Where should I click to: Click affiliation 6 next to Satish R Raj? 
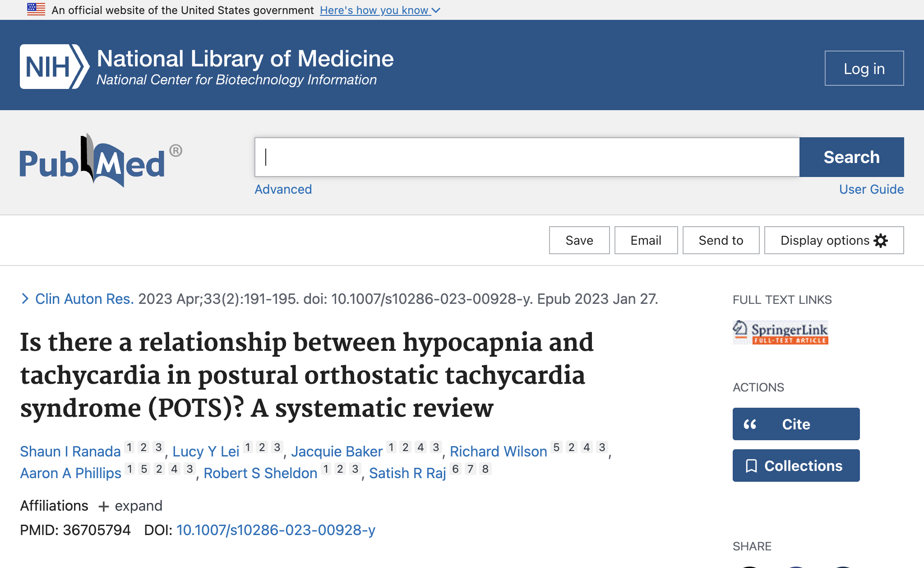(456, 469)
